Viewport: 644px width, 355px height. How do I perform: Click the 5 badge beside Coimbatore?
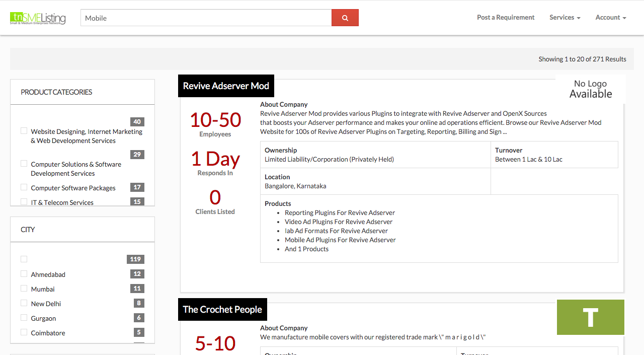point(139,332)
